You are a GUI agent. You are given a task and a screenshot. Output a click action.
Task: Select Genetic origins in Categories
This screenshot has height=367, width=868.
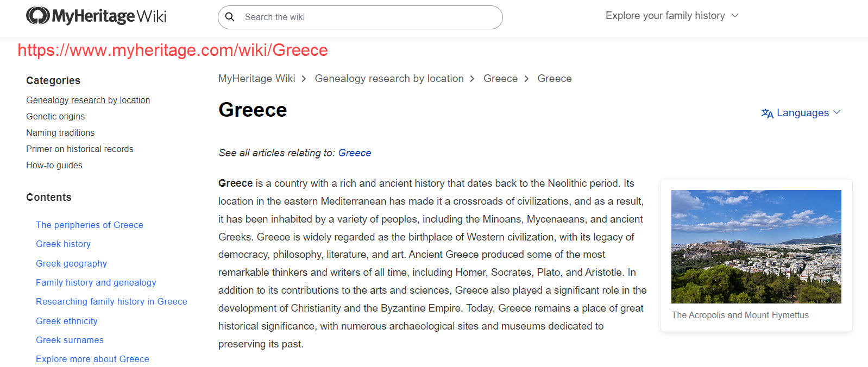click(55, 116)
